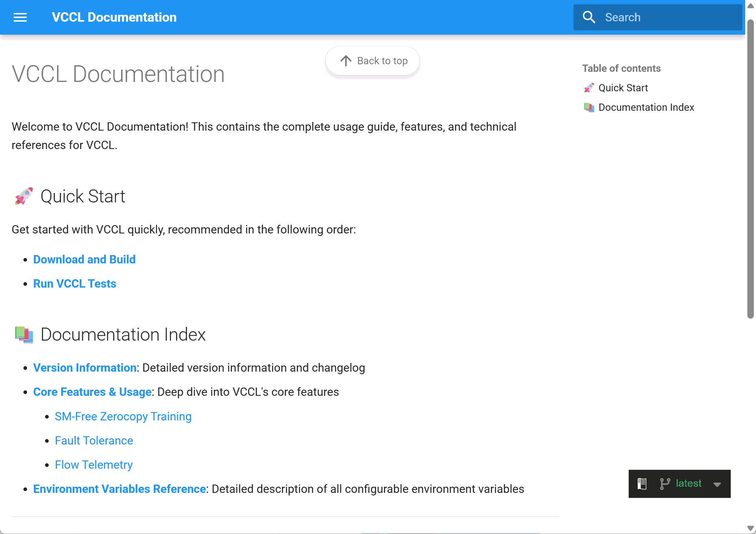Jump to Quick Start in table of contents
756x534 pixels.
(623, 88)
